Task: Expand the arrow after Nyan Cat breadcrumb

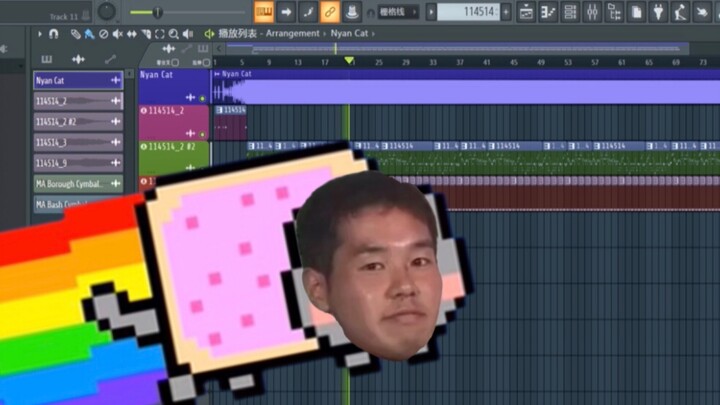Action: point(373,34)
